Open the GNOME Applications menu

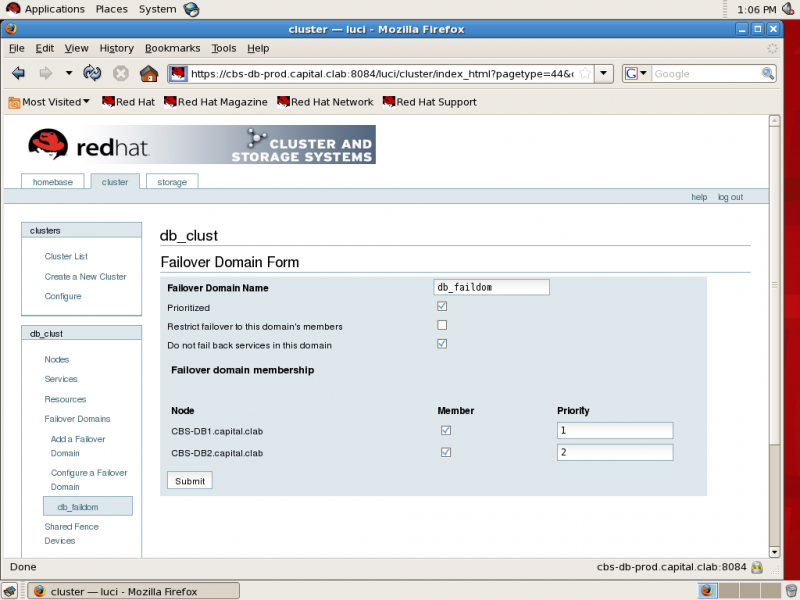pyautogui.click(x=45, y=9)
